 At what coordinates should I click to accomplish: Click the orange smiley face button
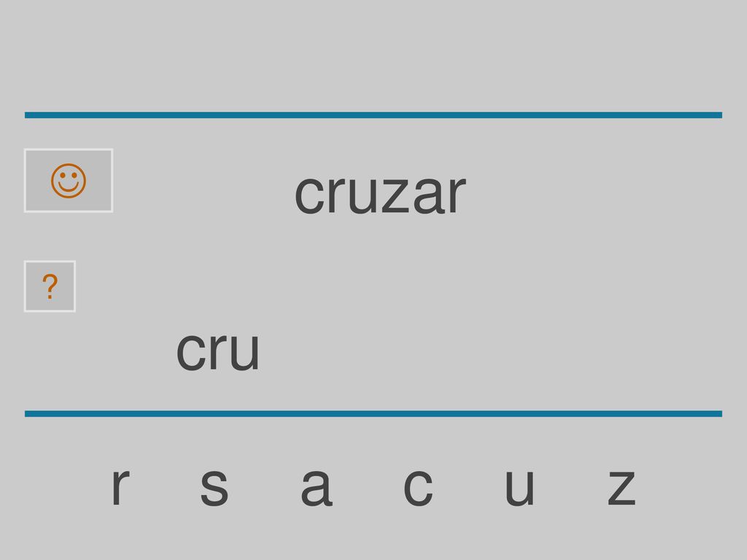(x=69, y=181)
